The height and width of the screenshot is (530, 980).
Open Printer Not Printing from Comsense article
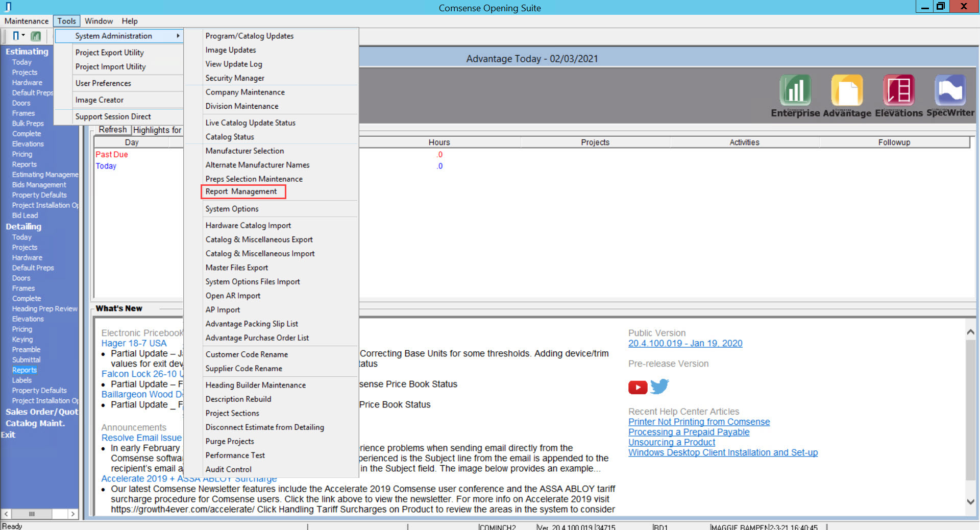(x=699, y=422)
